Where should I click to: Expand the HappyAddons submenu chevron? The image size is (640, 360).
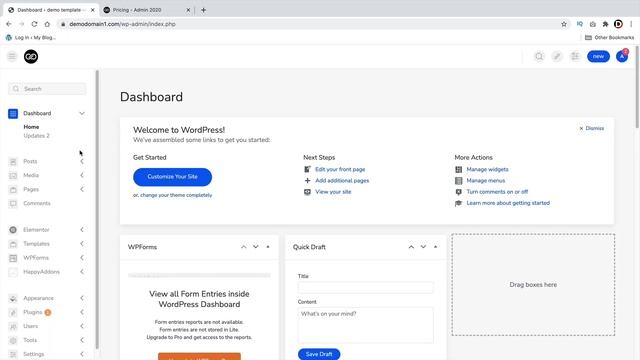pyautogui.click(x=82, y=272)
